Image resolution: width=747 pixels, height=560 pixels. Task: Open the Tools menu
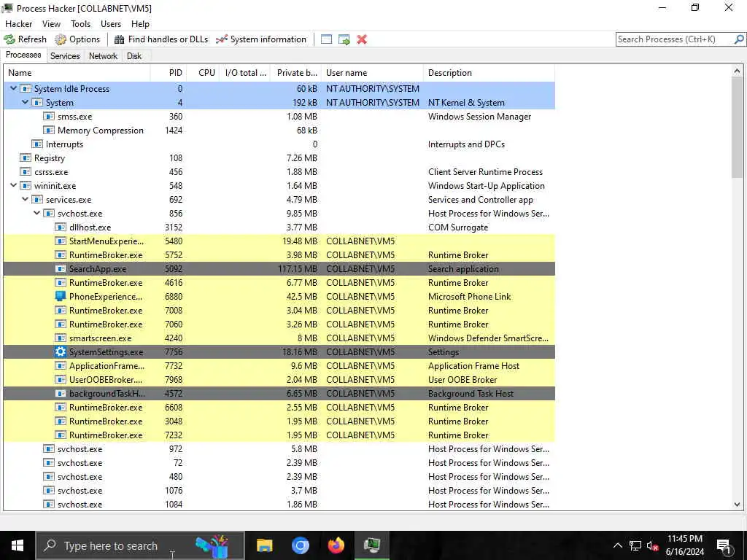point(80,24)
